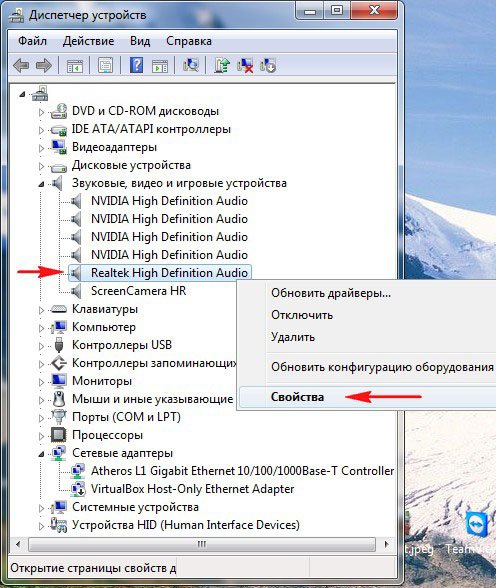496x588 pixels.
Task: Expand the Видеоадаптеры category
Action: coord(41,148)
